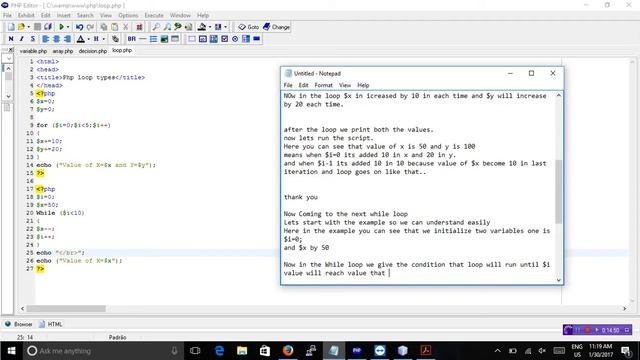Click the Insert Link chain icon
640x360 pixels.
click(116, 39)
